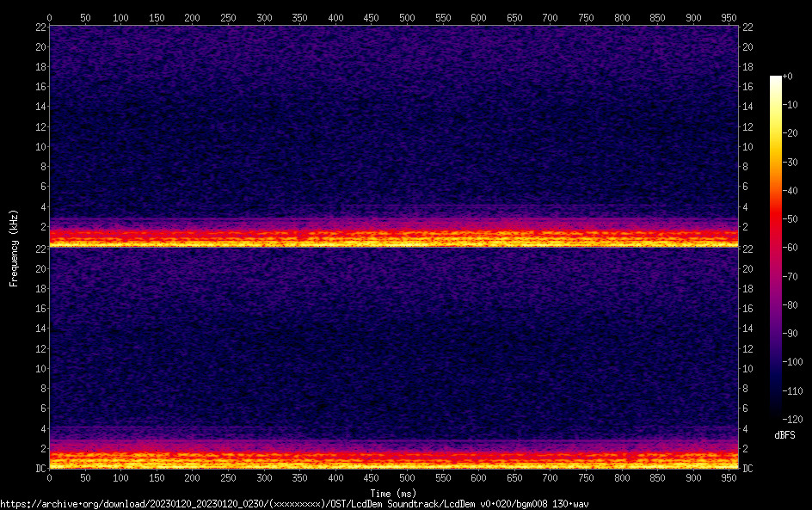This screenshot has width=812, height=510.
Task: Click the 4 kHz label on lower channel's left axis
Action: (42, 428)
